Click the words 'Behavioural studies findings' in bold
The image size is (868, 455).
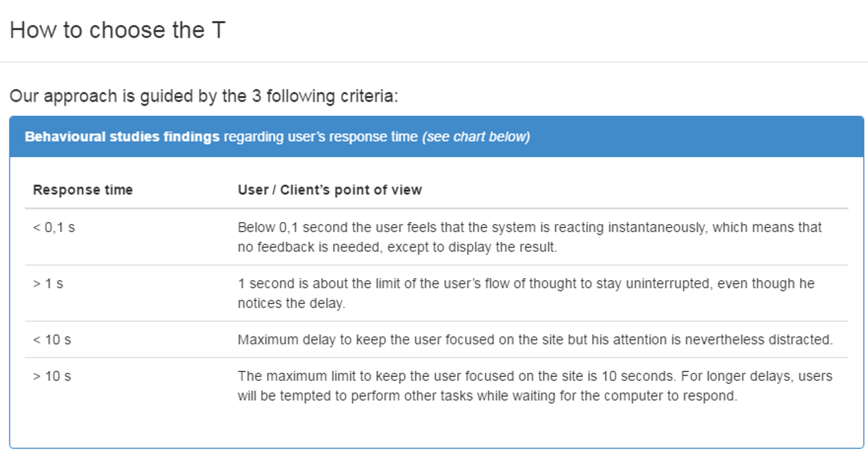[122, 137]
